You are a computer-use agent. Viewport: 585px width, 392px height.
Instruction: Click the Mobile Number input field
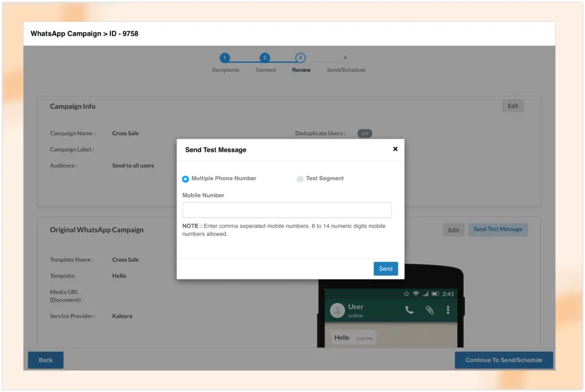[287, 210]
